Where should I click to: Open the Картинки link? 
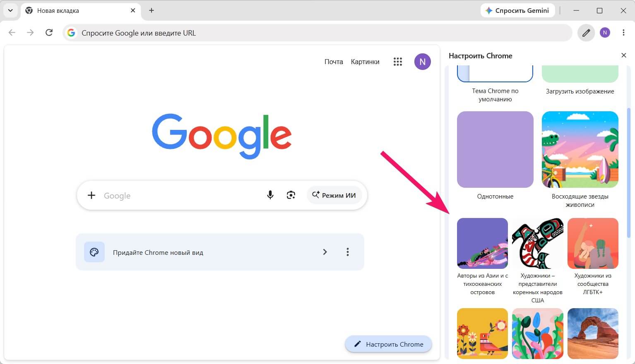coord(365,62)
